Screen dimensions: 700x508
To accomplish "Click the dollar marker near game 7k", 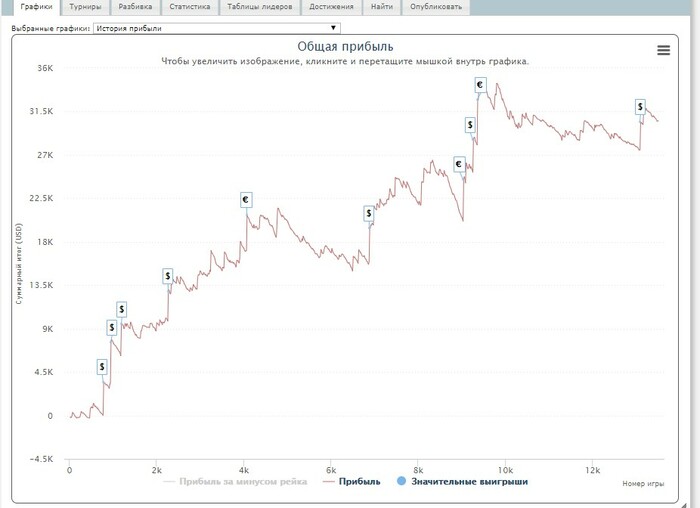I will coord(369,214).
